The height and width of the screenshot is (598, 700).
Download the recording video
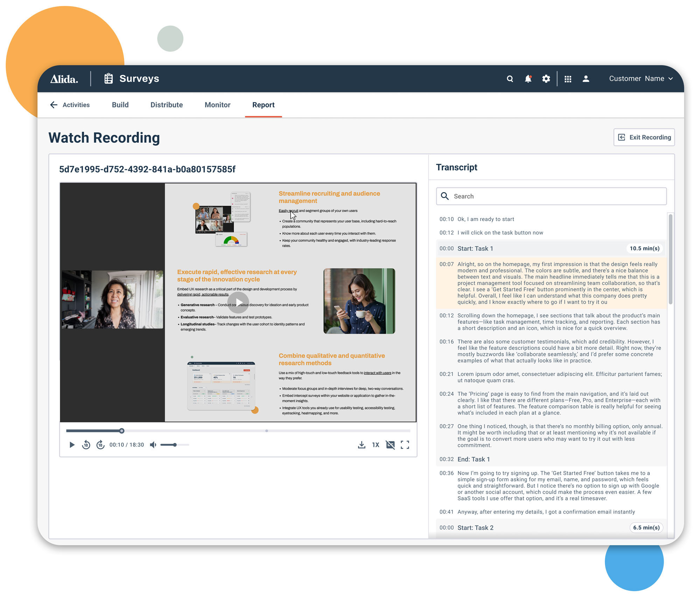362,445
